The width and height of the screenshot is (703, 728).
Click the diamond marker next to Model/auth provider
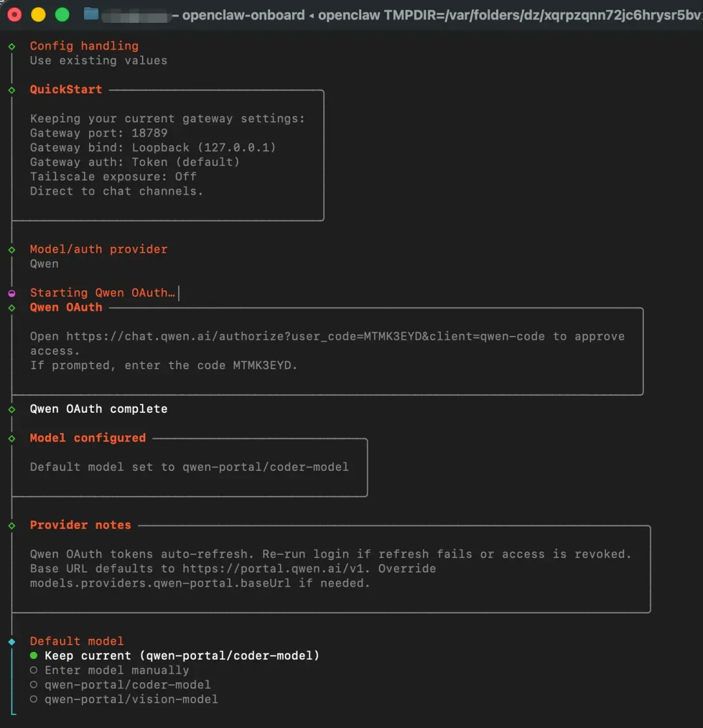pyautogui.click(x=12, y=250)
